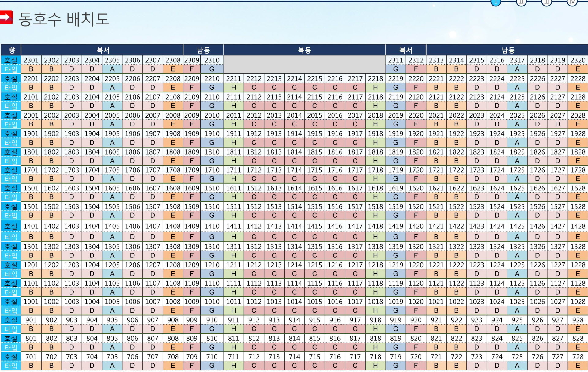Select room cell 1205
The image size is (588, 372).
pyautogui.click(x=112, y=265)
